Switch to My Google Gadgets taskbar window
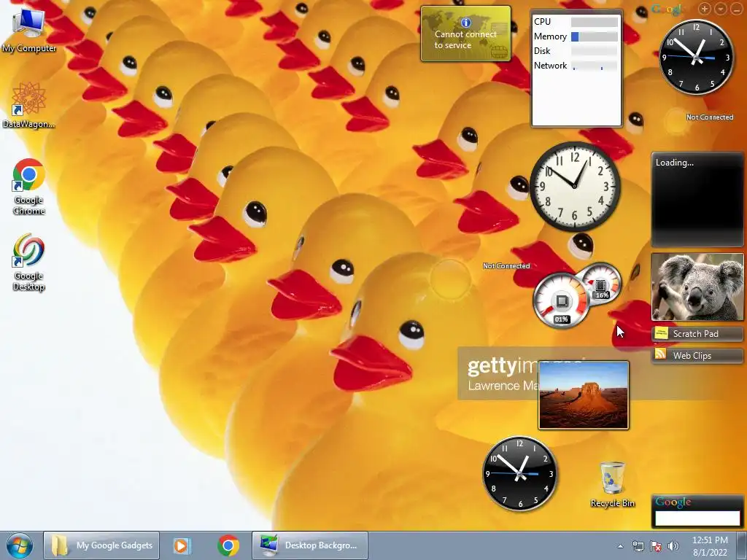Viewport: 747px width, 560px height. (101, 545)
